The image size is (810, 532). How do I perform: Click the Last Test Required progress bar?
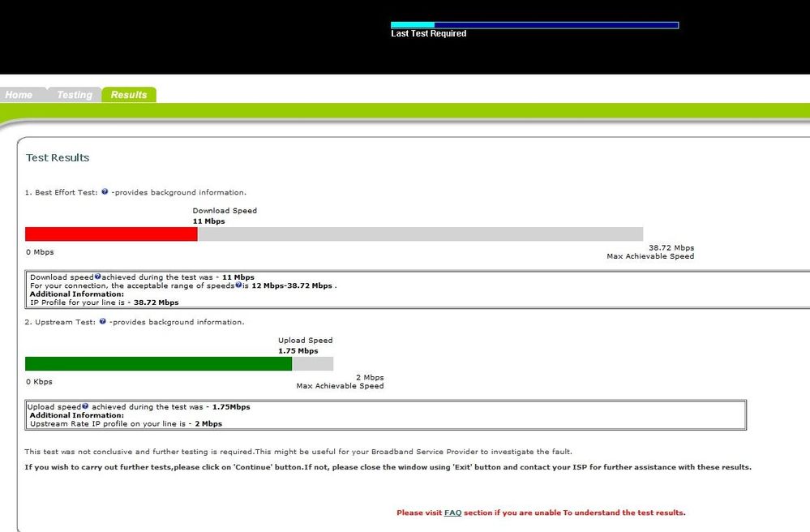pyautogui.click(x=534, y=25)
